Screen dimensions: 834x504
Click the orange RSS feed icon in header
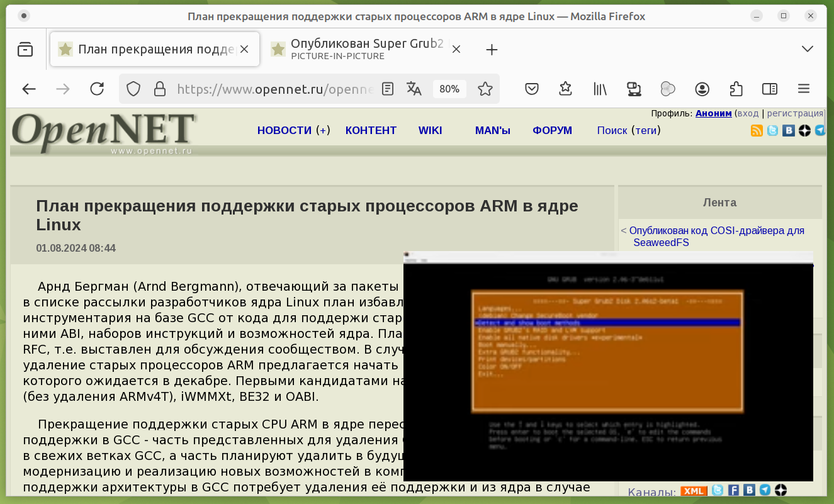click(x=757, y=131)
